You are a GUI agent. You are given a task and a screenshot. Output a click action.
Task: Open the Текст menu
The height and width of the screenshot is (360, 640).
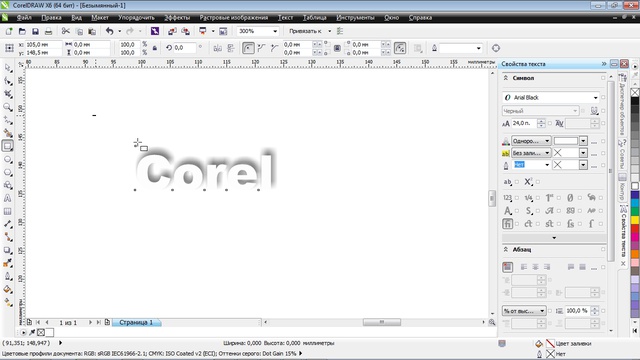click(285, 18)
